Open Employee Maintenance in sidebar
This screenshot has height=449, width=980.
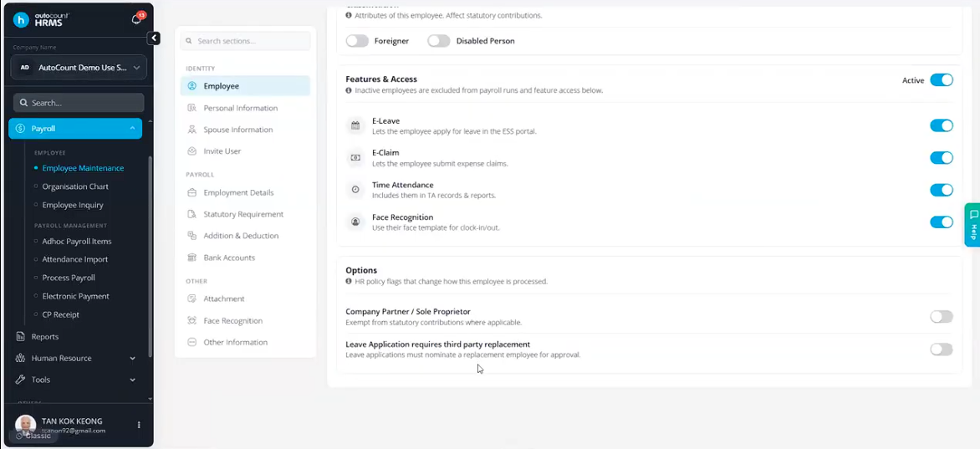tap(83, 168)
